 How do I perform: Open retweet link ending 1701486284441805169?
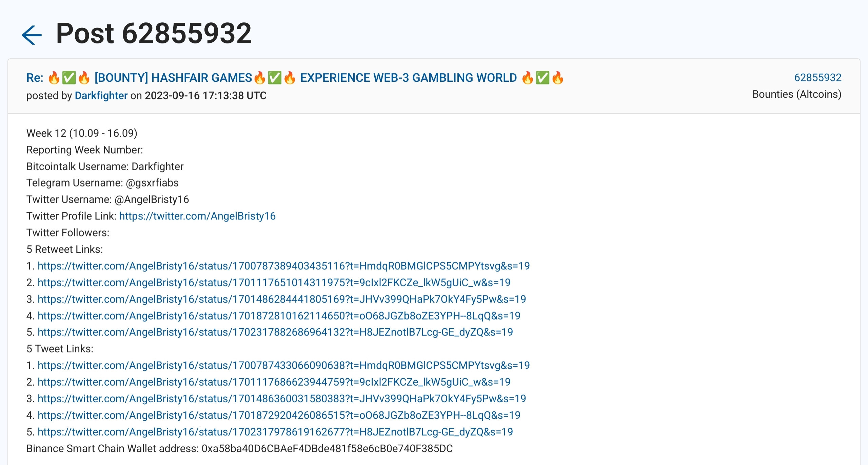click(x=282, y=299)
